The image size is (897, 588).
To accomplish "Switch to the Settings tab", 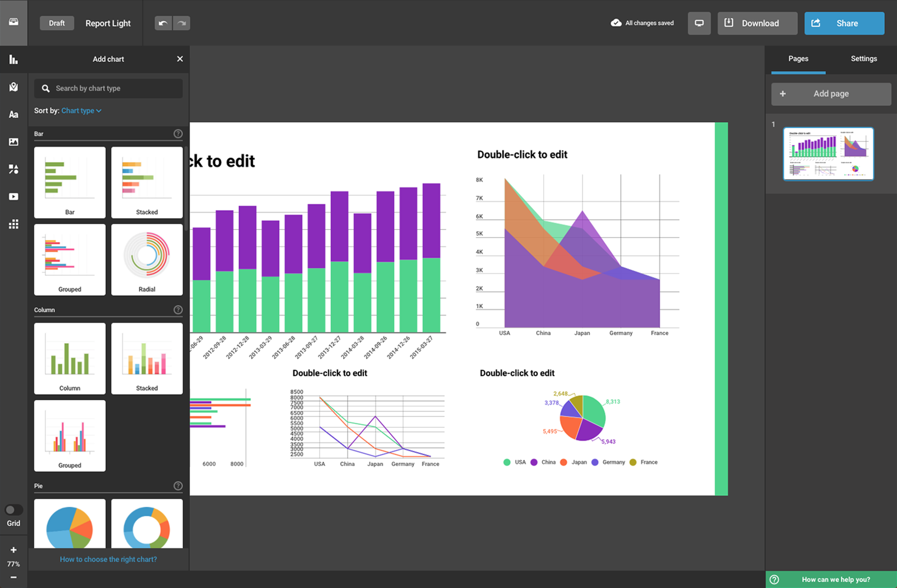I will coord(863,58).
